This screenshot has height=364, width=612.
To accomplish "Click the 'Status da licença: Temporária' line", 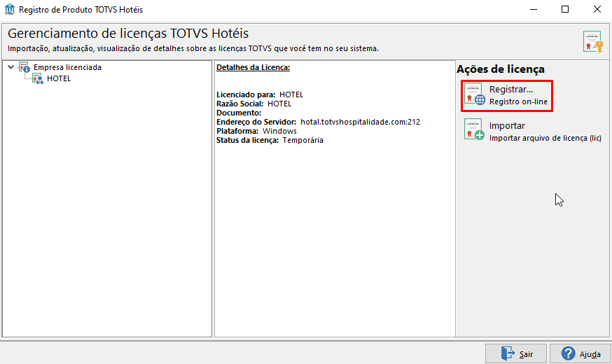I will 270,140.
